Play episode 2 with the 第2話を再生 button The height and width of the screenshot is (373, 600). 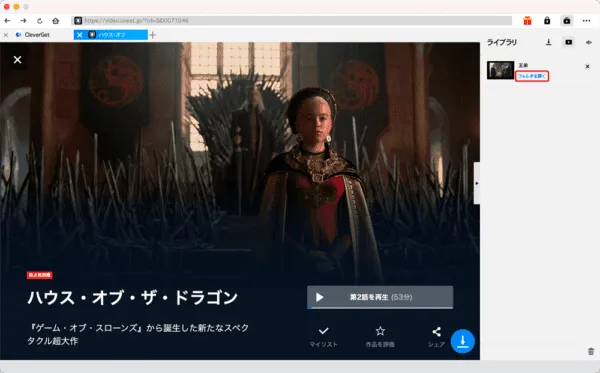pyautogui.click(x=380, y=297)
